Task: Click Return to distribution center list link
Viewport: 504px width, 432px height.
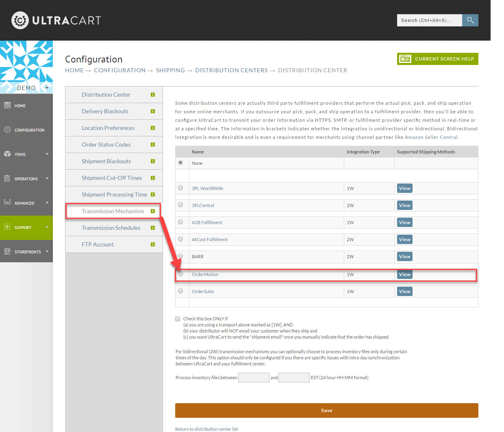Action: click(206, 429)
